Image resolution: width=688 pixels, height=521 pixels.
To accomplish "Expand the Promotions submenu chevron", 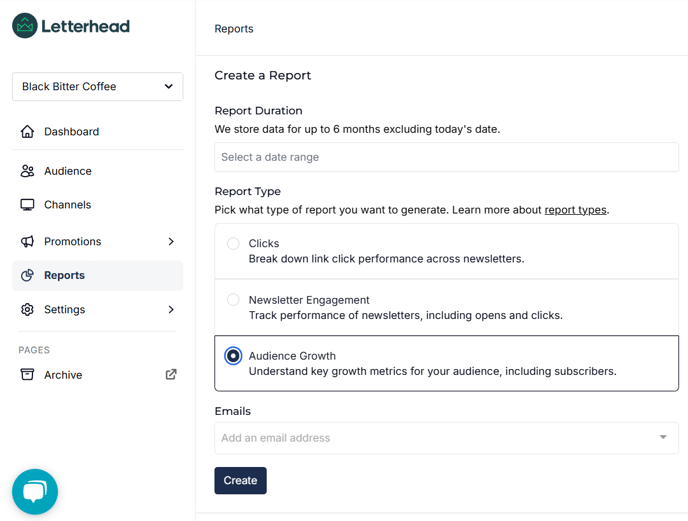I will [171, 241].
